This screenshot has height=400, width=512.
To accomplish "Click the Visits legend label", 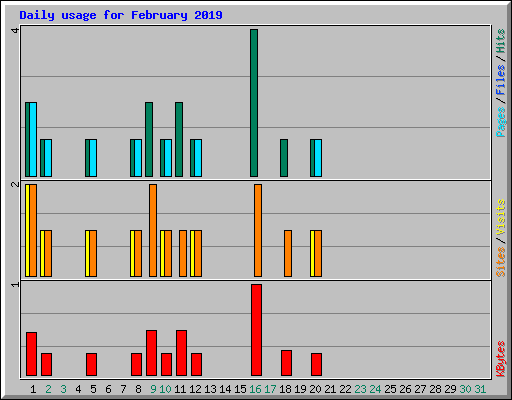I will [500, 217].
